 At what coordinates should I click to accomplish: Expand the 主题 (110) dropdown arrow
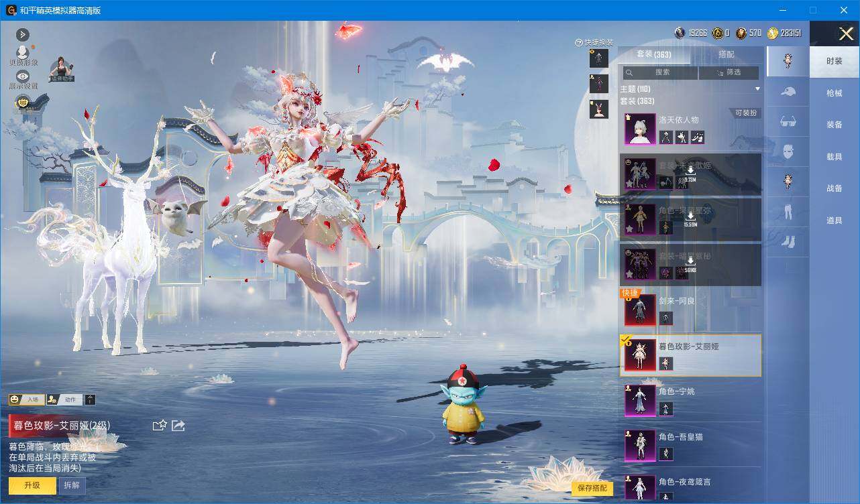click(x=757, y=89)
